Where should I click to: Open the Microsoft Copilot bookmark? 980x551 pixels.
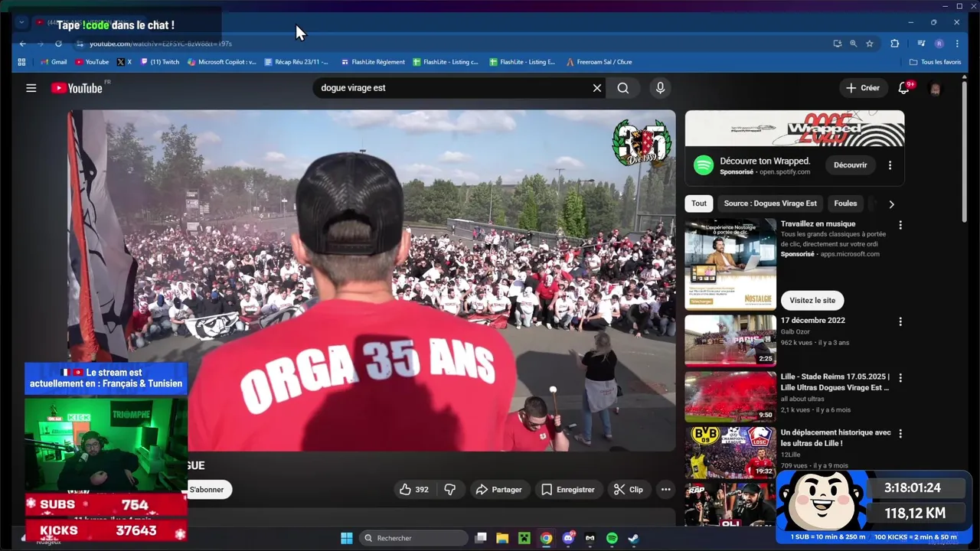[x=222, y=62]
